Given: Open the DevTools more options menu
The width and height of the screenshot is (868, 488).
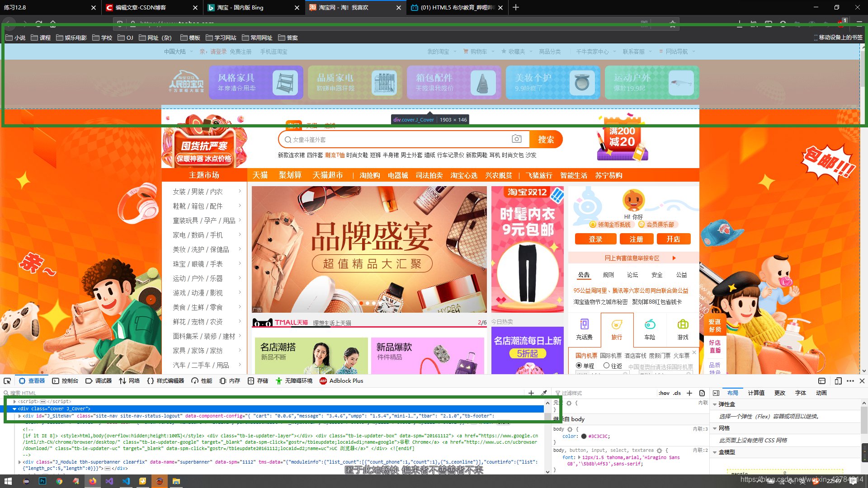Looking at the screenshot, I should (850, 381).
